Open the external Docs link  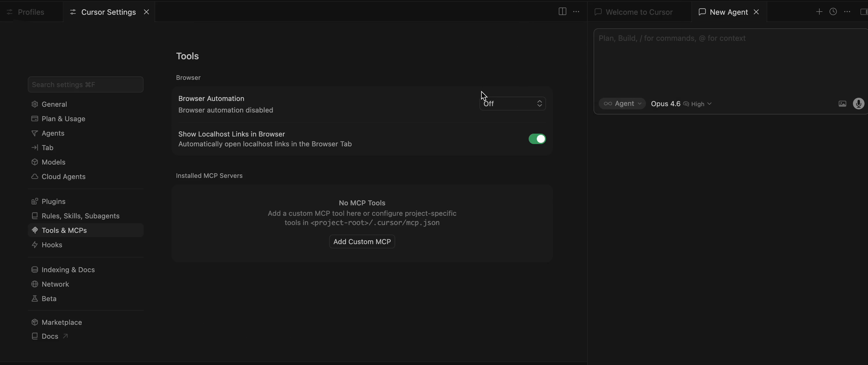coord(50,336)
